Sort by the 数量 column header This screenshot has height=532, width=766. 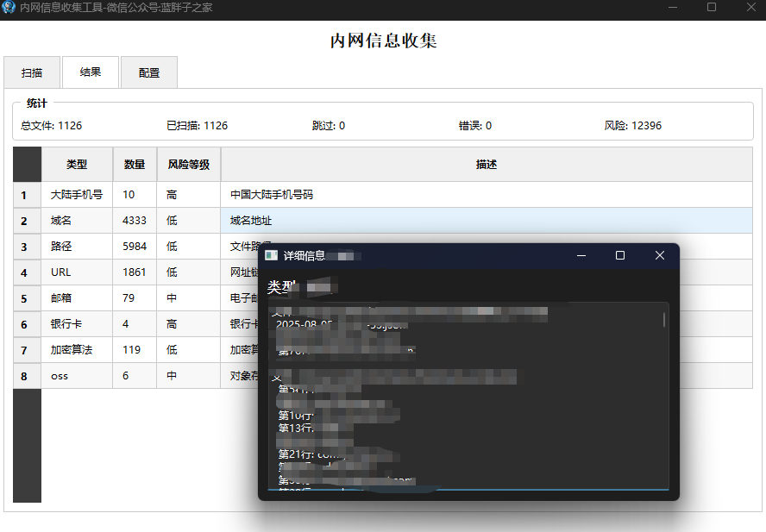(135, 165)
